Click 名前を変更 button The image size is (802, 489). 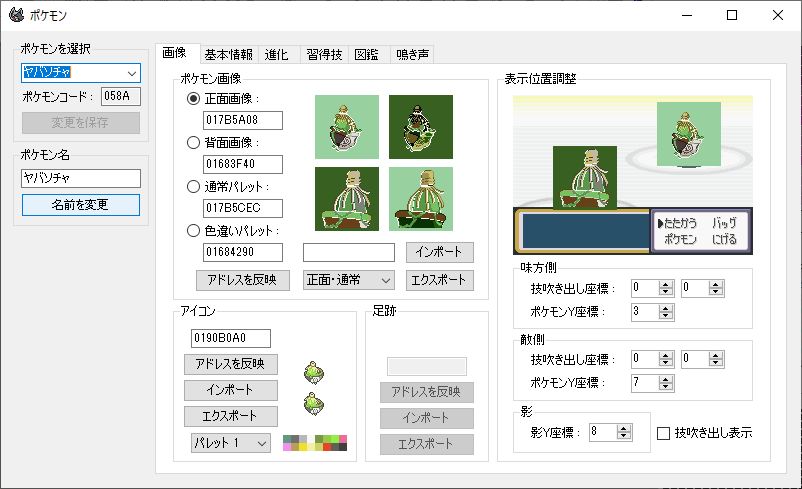[81, 205]
